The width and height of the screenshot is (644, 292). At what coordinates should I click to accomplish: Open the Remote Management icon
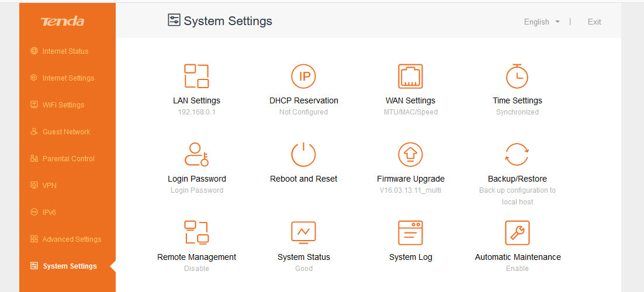tap(196, 232)
